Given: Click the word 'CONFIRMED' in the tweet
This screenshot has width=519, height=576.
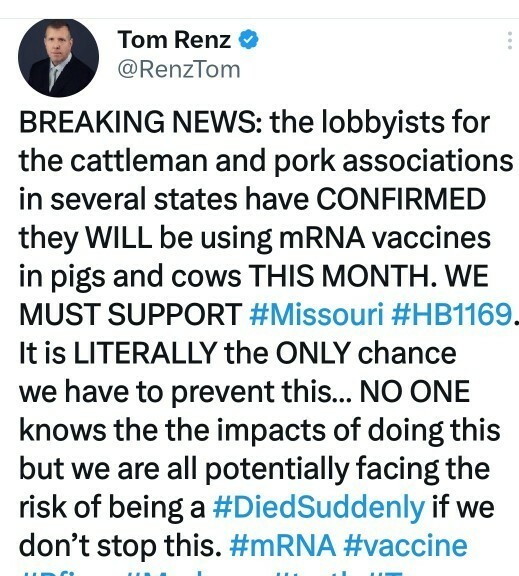Looking at the screenshot, I should (401, 199).
